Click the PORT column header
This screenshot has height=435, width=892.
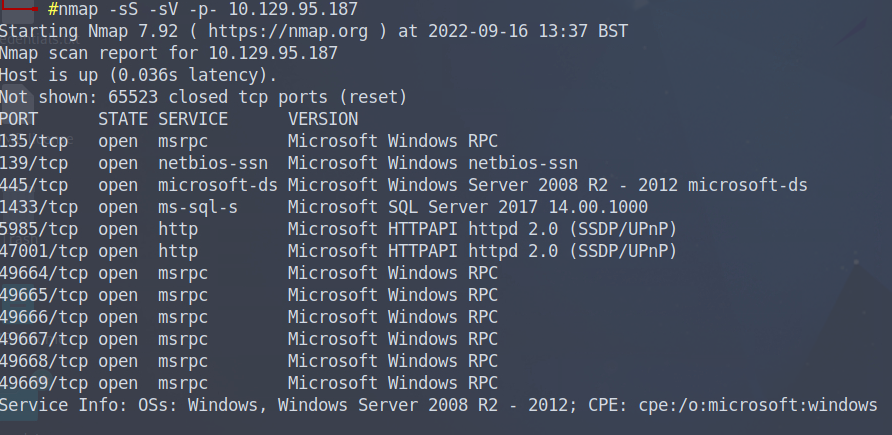[19, 119]
